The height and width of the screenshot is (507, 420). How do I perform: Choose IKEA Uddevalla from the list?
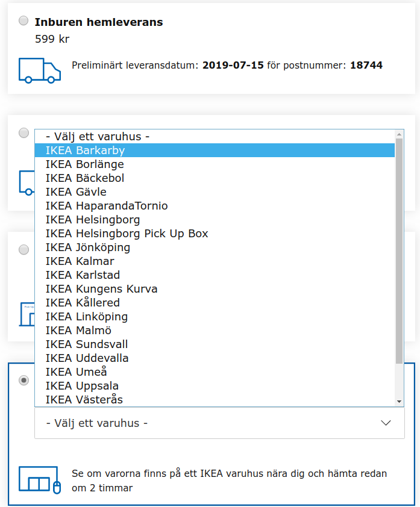(x=215, y=358)
